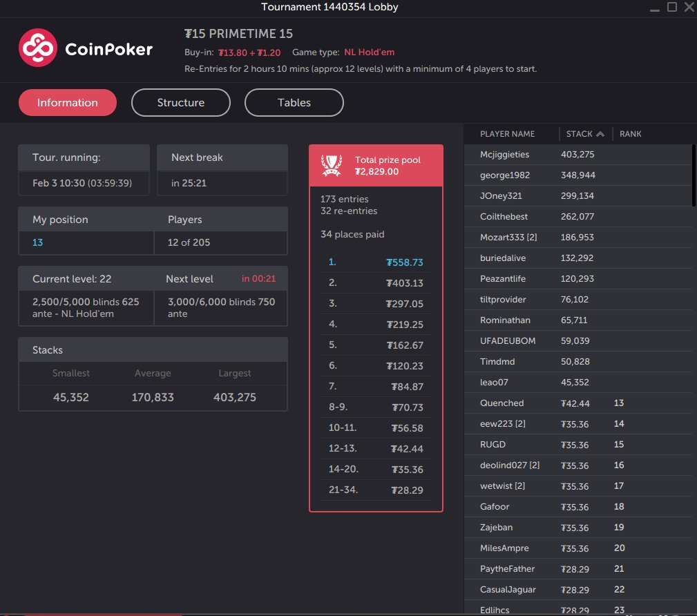Click the Next break time in 25:21
The width and height of the screenshot is (697, 616).
(189, 183)
